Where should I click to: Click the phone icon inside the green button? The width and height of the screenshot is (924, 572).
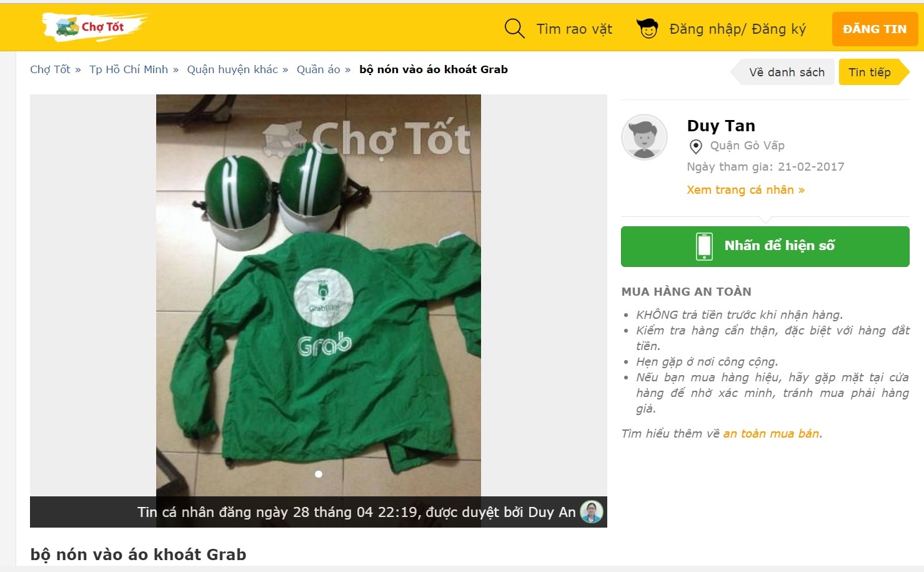point(705,246)
